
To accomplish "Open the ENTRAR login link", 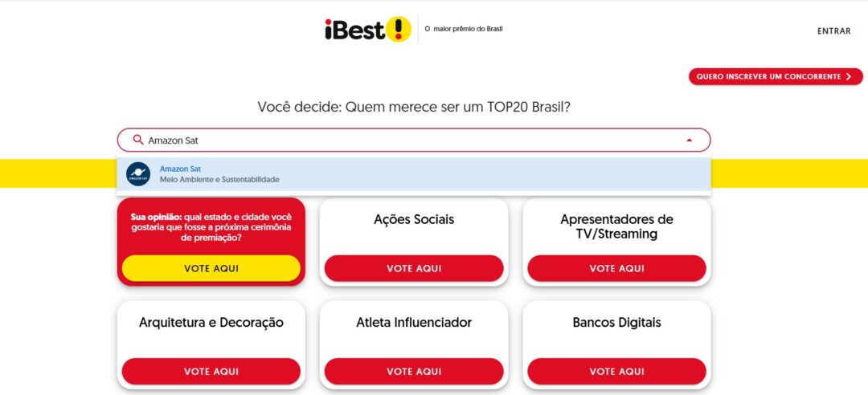I will point(833,31).
